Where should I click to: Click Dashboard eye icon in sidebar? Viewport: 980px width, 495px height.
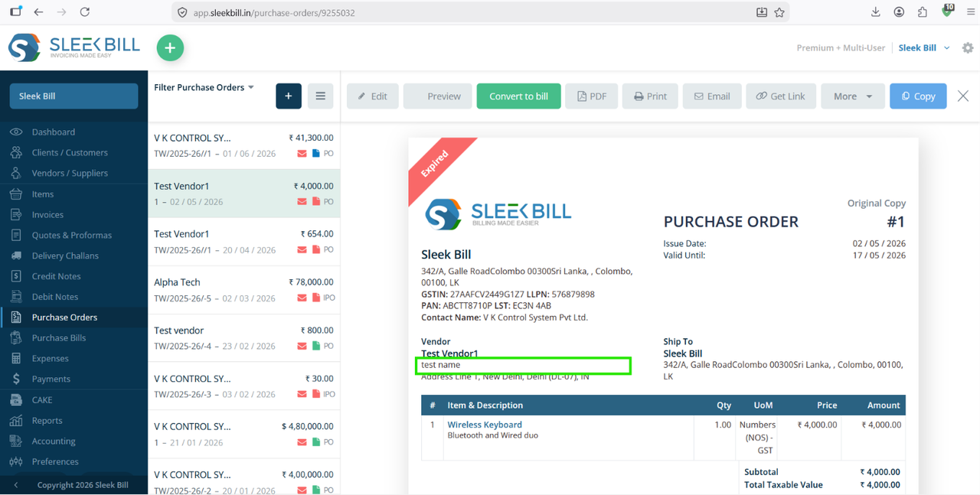point(16,132)
